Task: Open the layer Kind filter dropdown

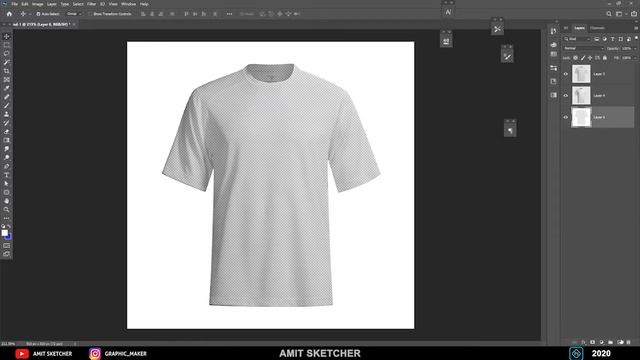Action: click(x=577, y=39)
